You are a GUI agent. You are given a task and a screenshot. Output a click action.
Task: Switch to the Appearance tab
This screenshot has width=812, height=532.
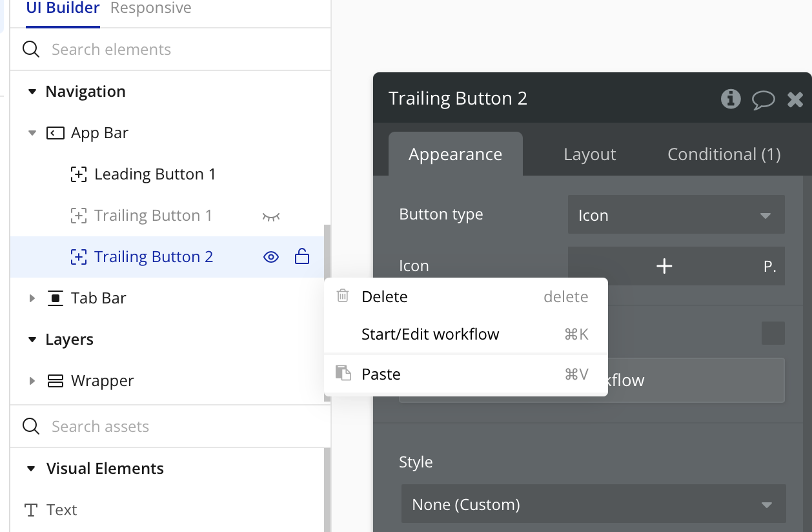click(x=456, y=154)
